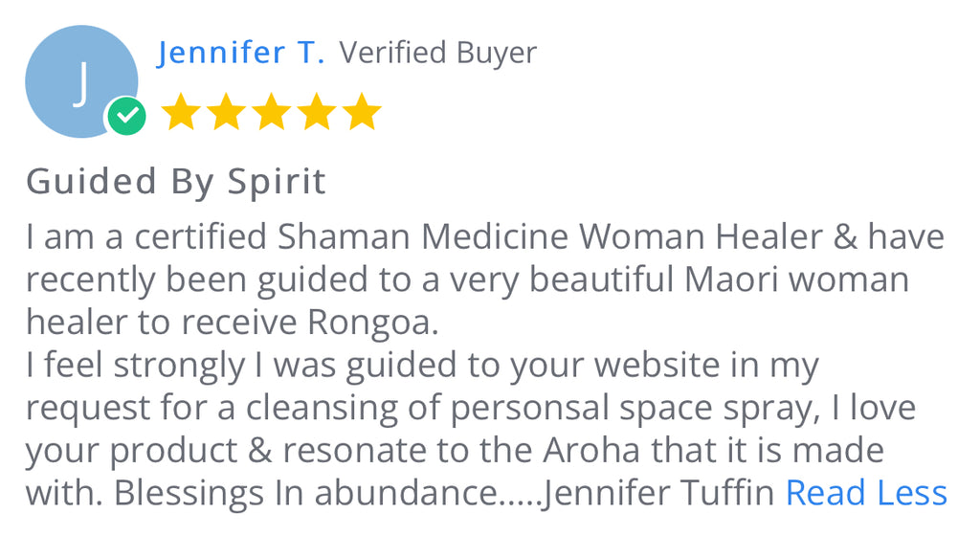Click the third gold star
Image resolution: width=980 pixels, height=535 pixels.
[271, 111]
